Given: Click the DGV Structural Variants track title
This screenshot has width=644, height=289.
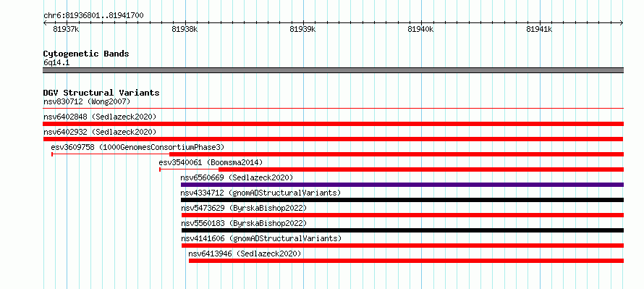Looking at the screenshot, I should click(101, 93).
